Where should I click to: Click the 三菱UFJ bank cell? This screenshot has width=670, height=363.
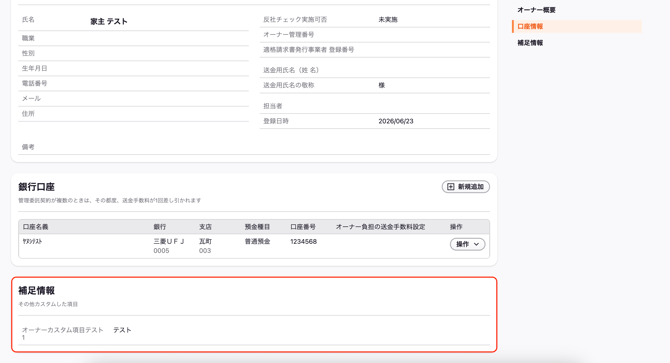(x=169, y=242)
